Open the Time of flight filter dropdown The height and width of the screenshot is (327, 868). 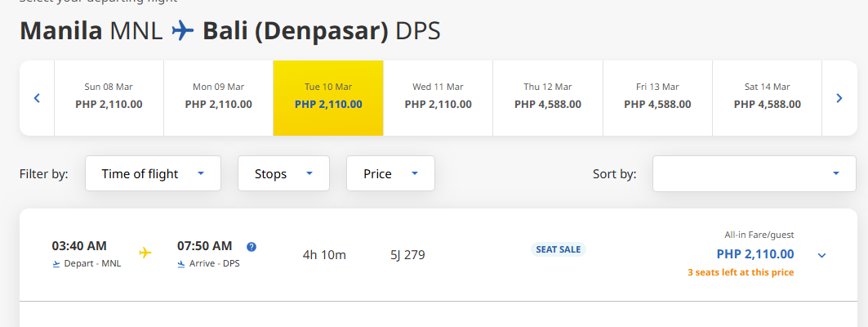click(153, 173)
